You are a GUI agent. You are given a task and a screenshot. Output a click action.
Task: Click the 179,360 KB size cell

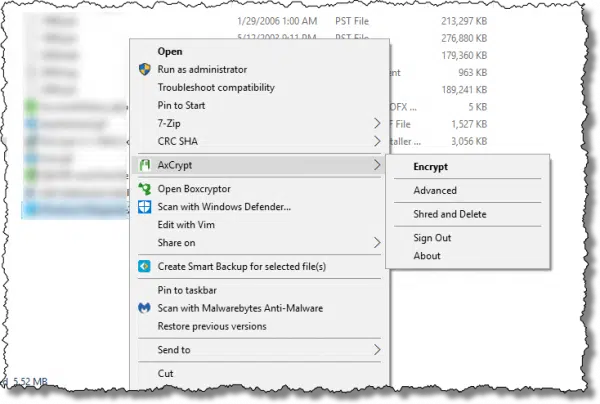click(464, 55)
